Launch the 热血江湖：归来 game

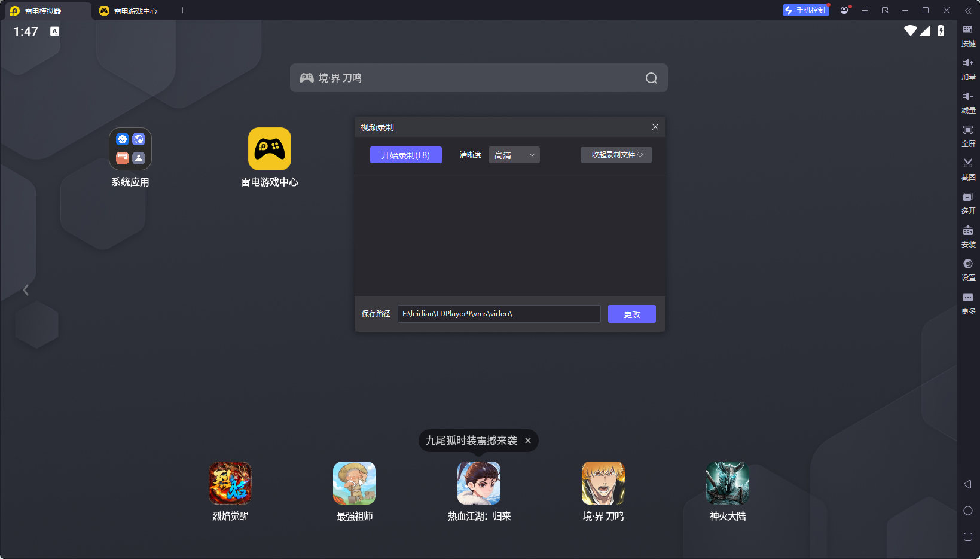pyautogui.click(x=479, y=483)
